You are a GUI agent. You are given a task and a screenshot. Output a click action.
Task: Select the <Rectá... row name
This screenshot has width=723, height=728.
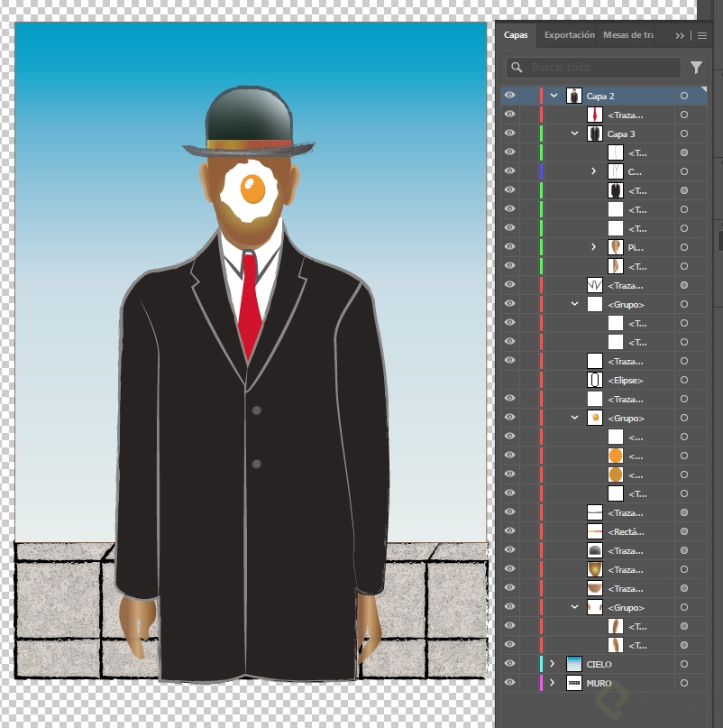pos(626,532)
